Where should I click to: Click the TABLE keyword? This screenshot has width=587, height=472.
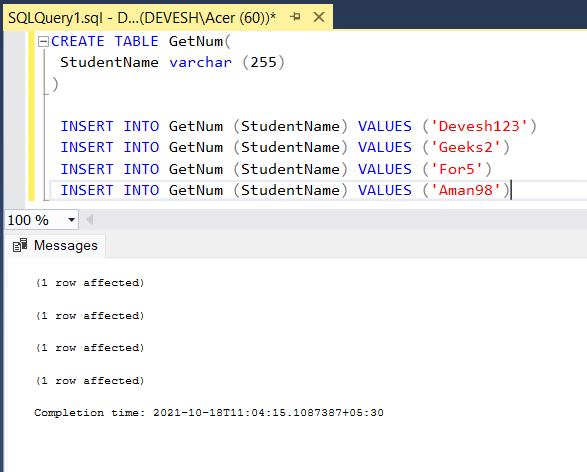137,41
